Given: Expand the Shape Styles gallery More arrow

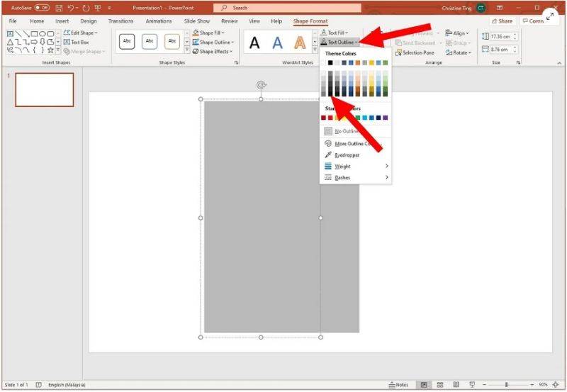Looking at the screenshot, I should (187, 50).
